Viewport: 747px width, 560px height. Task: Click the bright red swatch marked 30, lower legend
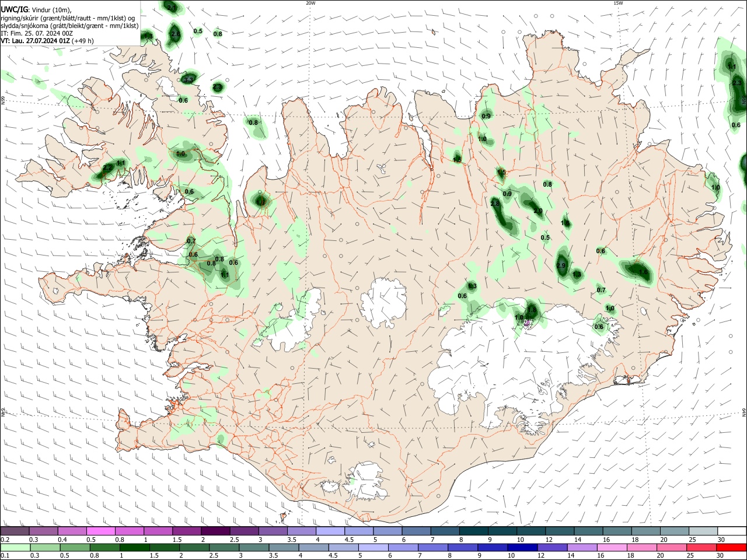point(732,548)
